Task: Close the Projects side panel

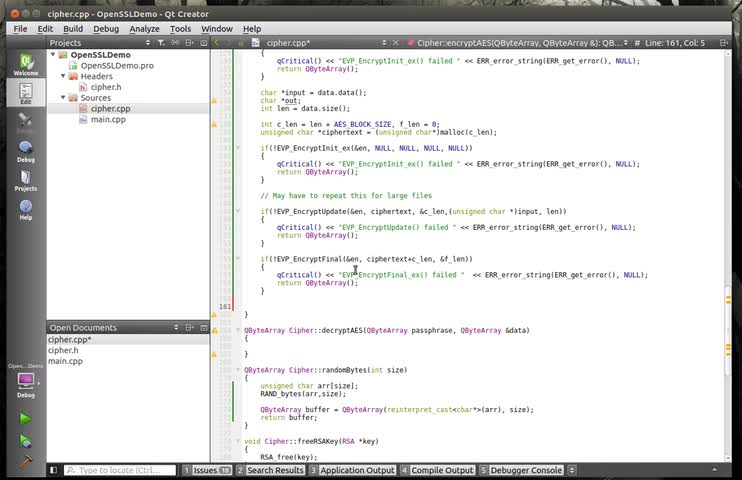Action: [203, 43]
